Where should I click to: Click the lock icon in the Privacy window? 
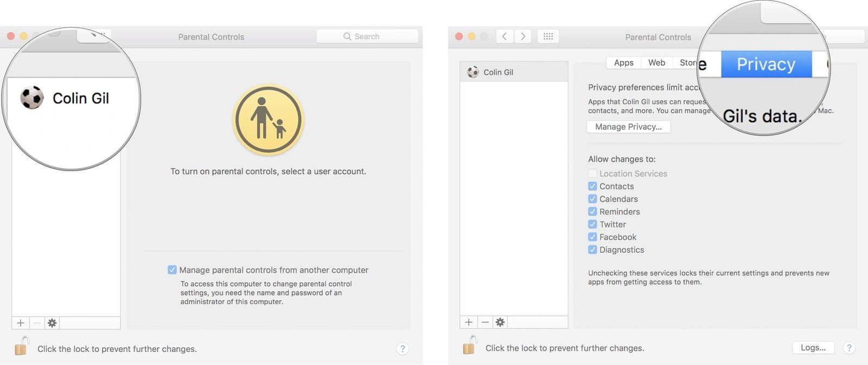coord(469,345)
